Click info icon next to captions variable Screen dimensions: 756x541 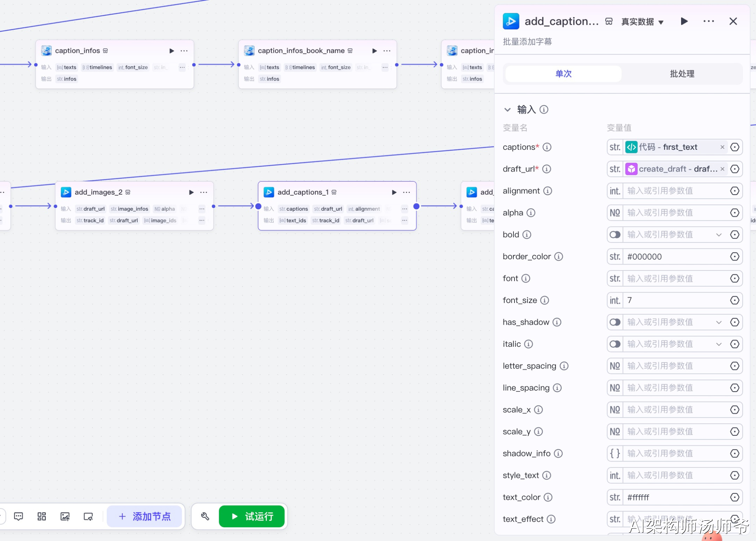click(x=547, y=147)
